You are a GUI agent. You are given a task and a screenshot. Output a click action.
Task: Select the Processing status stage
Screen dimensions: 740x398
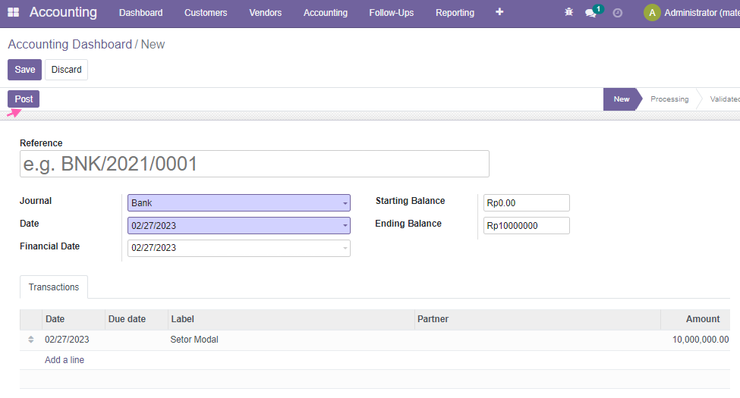pos(669,99)
